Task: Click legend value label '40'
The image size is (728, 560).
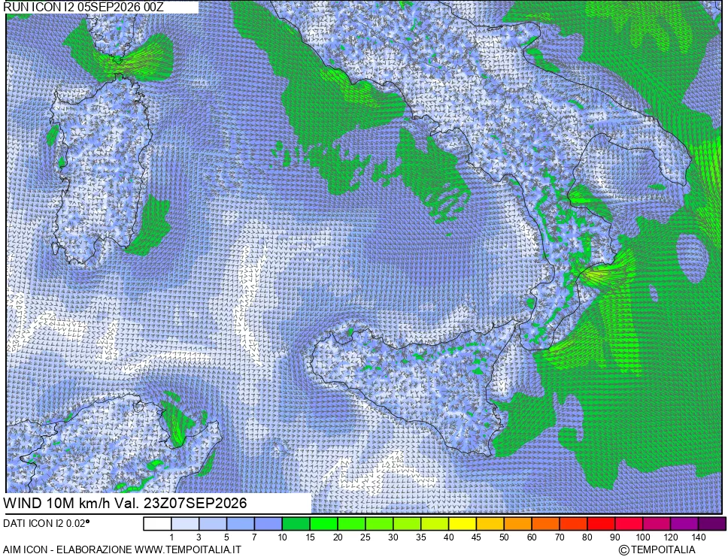Action: tap(448, 537)
